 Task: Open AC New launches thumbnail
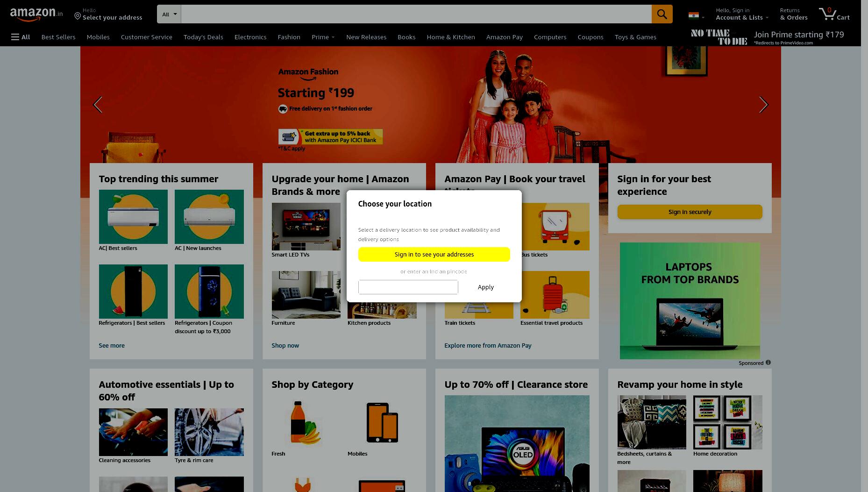pos(209,217)
